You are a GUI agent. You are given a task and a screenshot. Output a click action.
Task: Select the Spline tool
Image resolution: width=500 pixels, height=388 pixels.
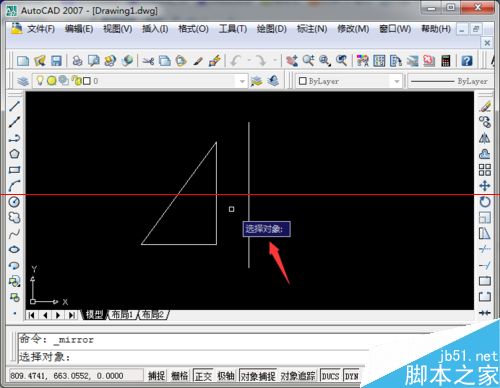14,234
